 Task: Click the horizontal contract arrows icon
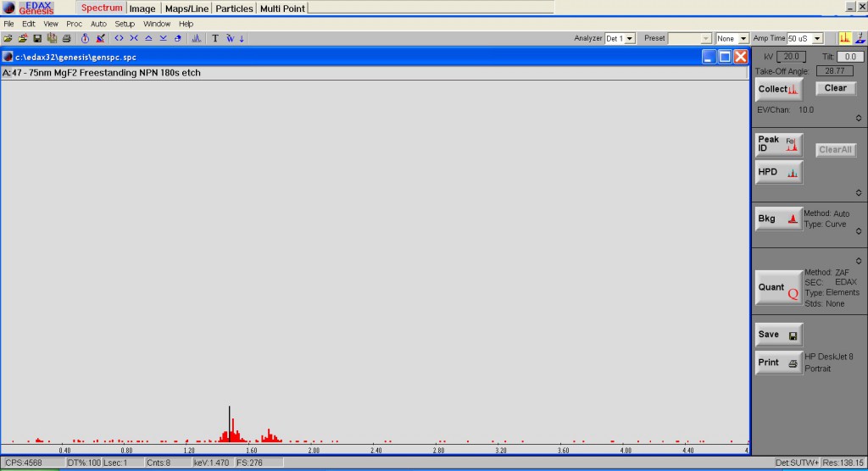click(x=133, y=39)
